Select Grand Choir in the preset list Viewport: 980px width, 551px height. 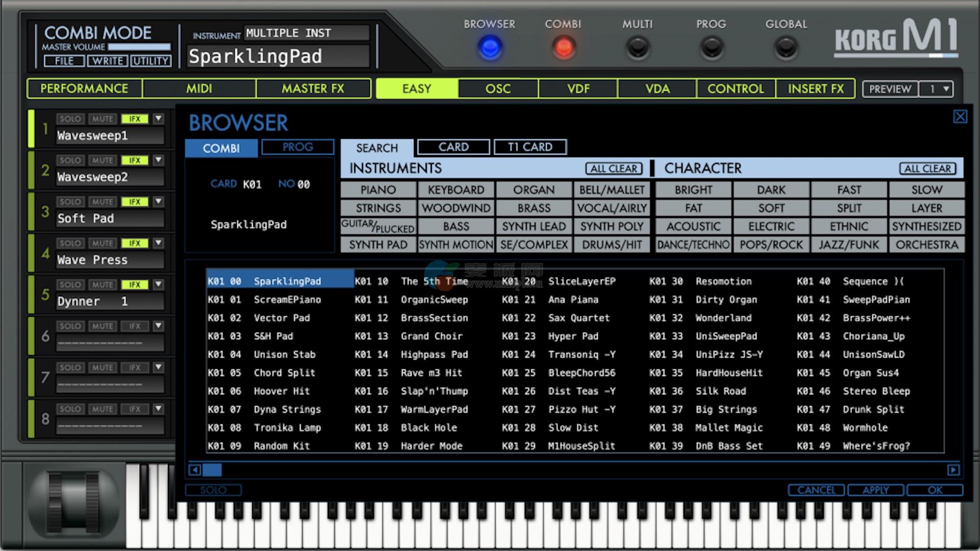pos(431,336)
